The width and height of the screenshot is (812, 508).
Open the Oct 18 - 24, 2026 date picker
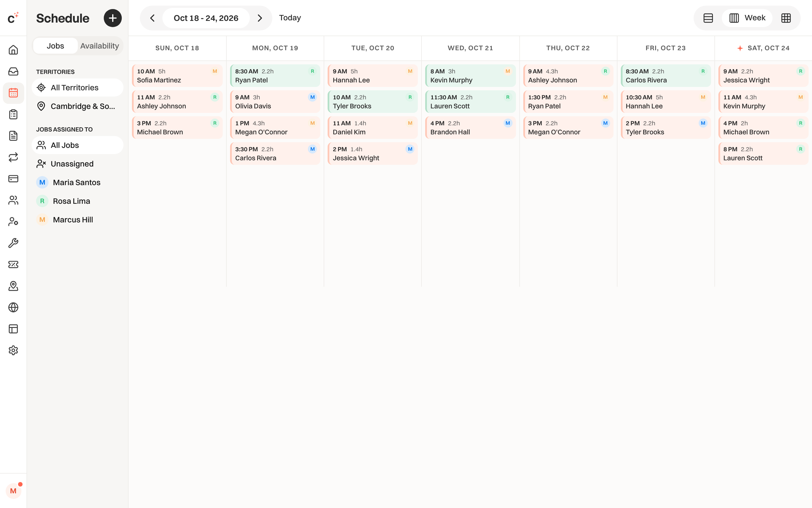click(206, 18)
